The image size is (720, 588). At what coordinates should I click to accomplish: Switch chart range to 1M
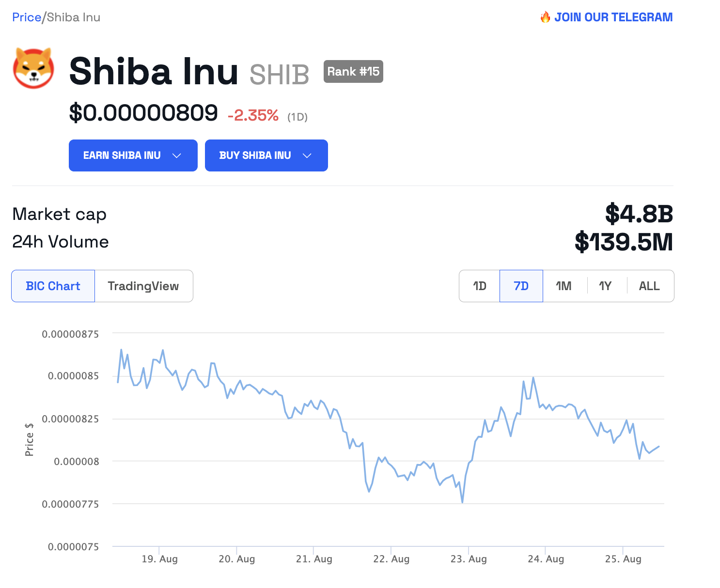pos(563,286)
